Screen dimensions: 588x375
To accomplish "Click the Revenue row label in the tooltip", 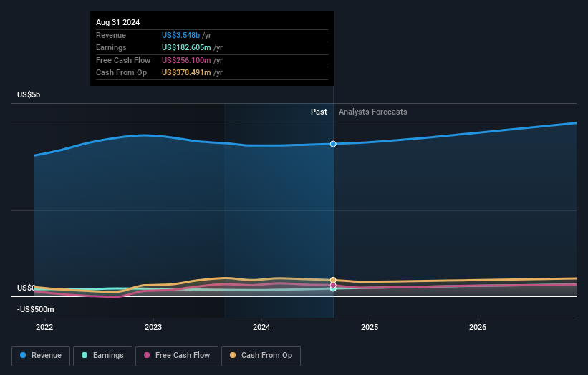I will (110, 35).
